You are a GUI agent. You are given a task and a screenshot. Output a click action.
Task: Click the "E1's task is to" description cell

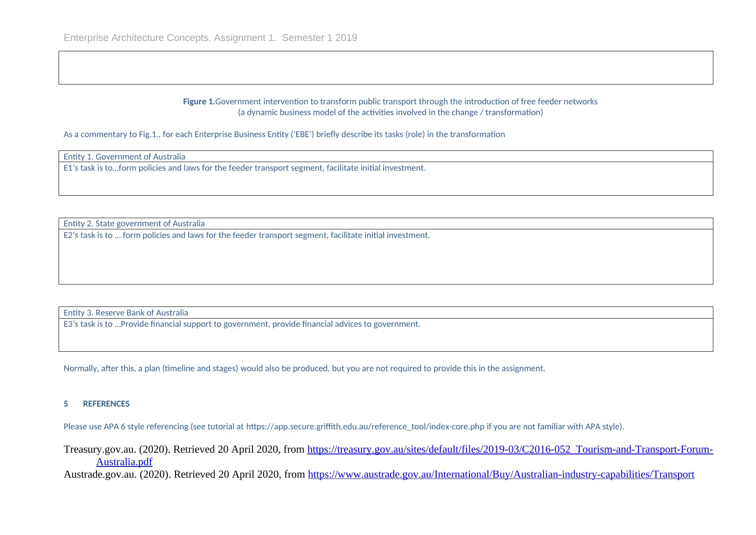[x=386, y=179]
